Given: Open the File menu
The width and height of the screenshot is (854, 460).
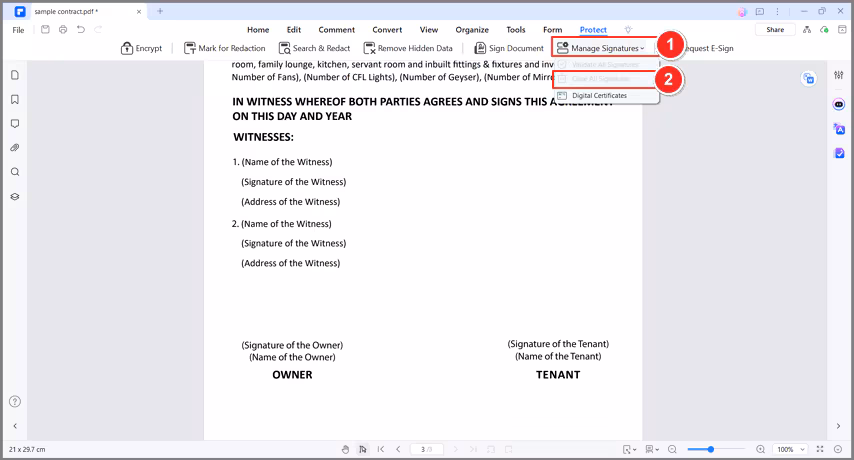Looking at the screenshot, I should tap(19, 30).
